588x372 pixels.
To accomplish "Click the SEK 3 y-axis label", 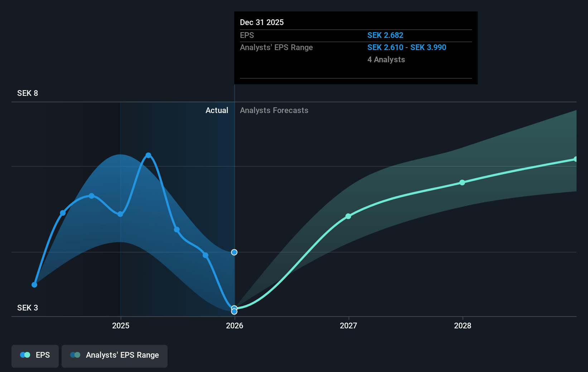I will point(28,308).
